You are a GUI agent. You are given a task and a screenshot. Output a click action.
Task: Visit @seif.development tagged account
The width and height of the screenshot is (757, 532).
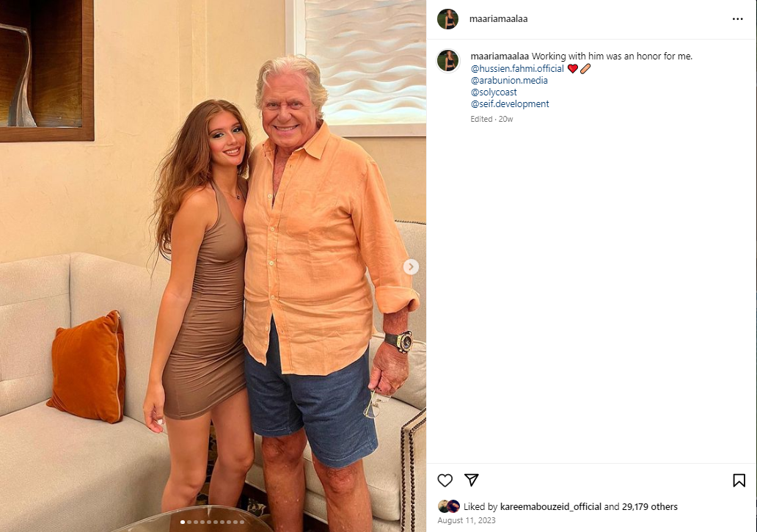point(510,103)
